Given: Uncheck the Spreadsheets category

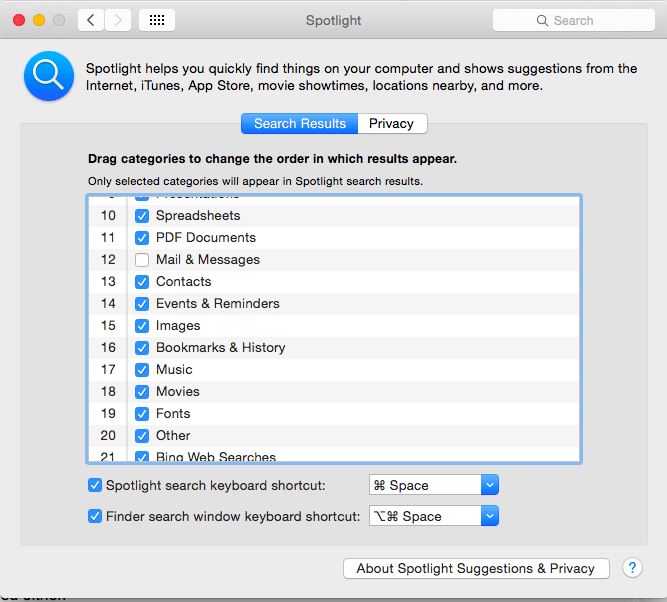Looking at the screenshot, I should (142, 216).
